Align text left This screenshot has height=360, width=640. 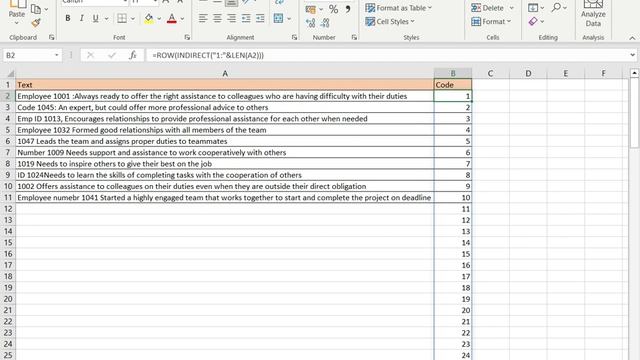203,18
